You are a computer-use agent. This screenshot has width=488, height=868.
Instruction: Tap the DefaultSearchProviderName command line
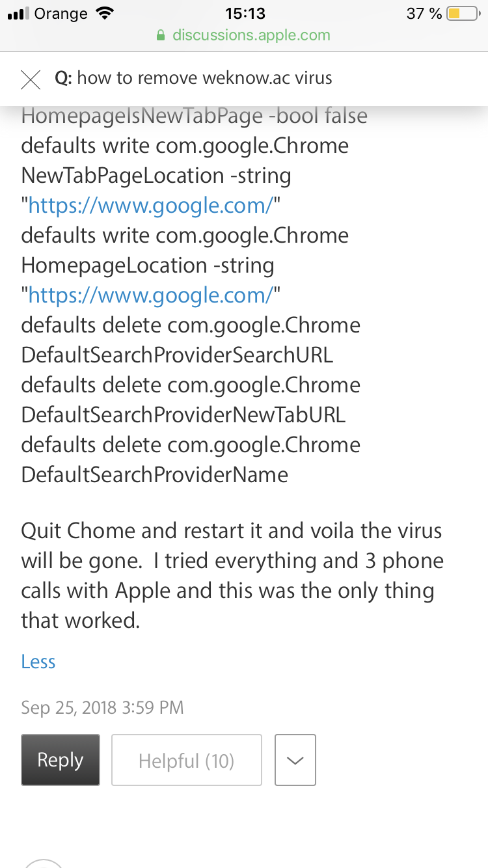[154, 475]
